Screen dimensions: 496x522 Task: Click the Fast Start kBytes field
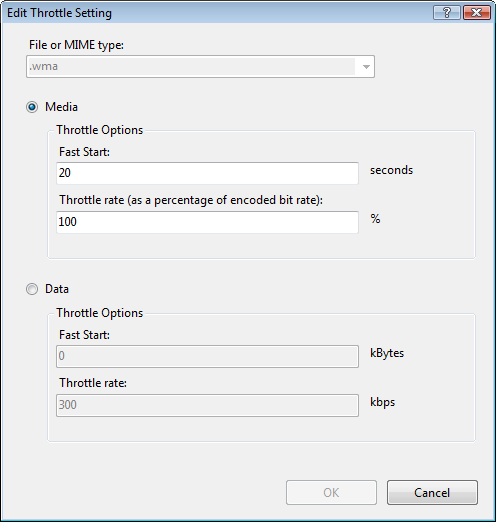click(207, 356)
